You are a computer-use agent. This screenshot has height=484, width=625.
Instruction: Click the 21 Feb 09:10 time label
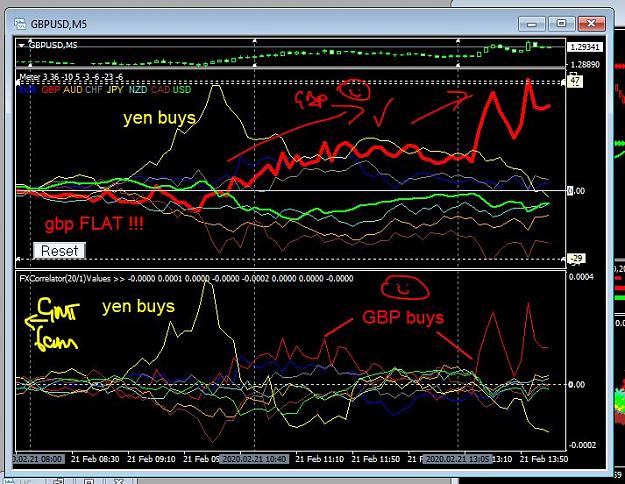coord(151,459)
